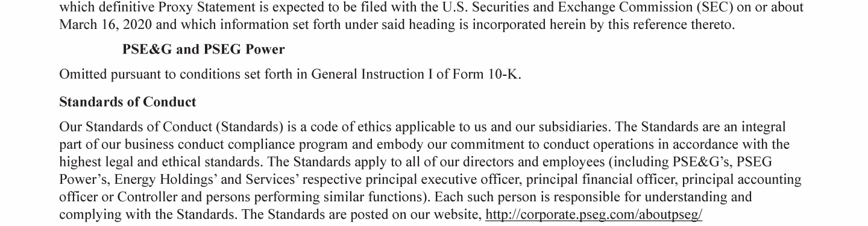Click the 'PSE&G and PSEG Power' heading
This screenshot has width=868, height=226.
coord(204,49)
